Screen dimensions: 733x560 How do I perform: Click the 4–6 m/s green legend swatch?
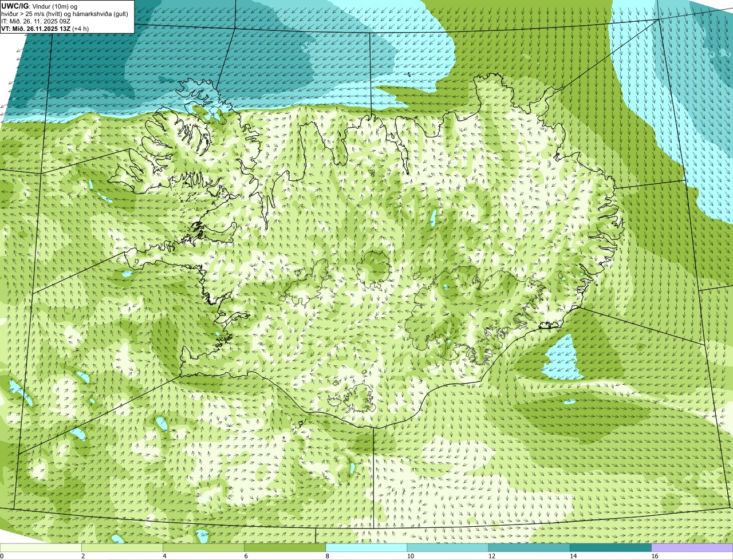pyautogui.click(x=203, y=547)
